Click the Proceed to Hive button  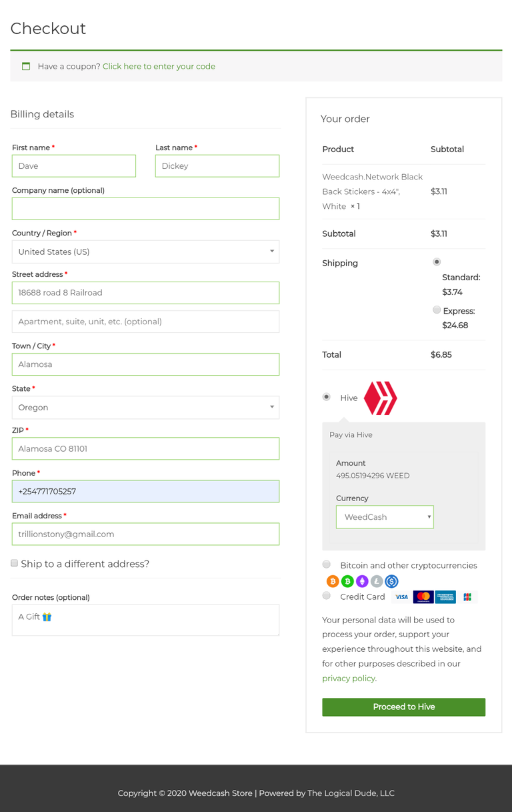click(x=403, y=707)
